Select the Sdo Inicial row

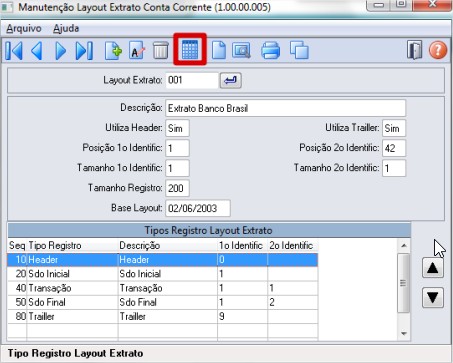pyautogui.click(x=163, y=274)
